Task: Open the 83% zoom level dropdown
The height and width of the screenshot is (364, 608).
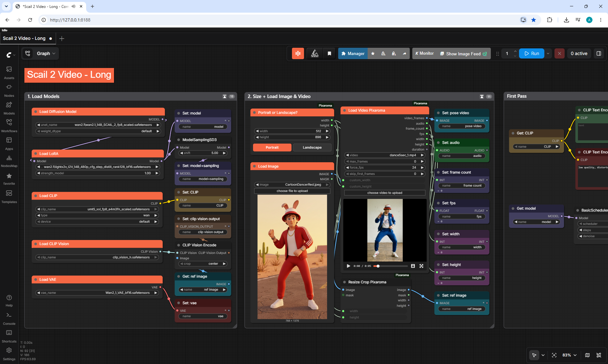Action: point(569,355)
